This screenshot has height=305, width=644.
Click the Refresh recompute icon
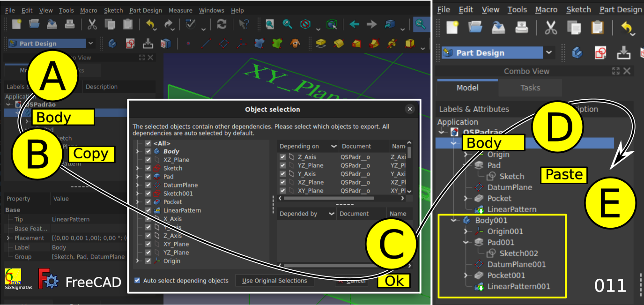222,24
